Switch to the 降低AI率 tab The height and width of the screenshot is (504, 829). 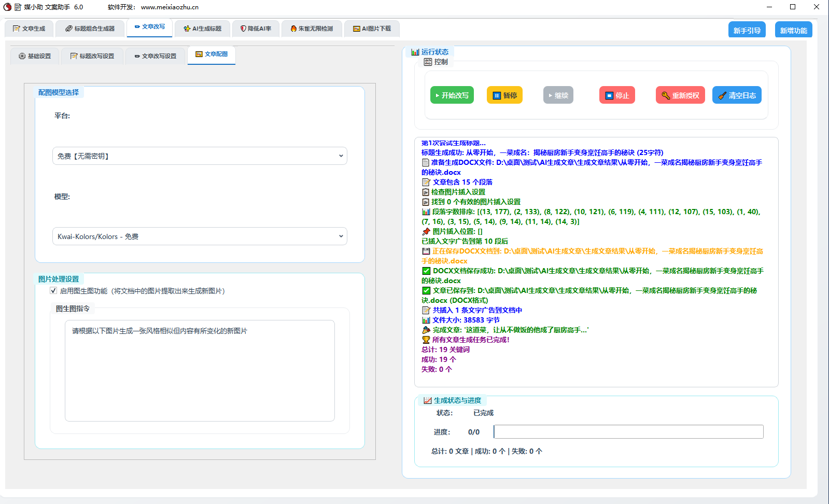pos(256,29)
